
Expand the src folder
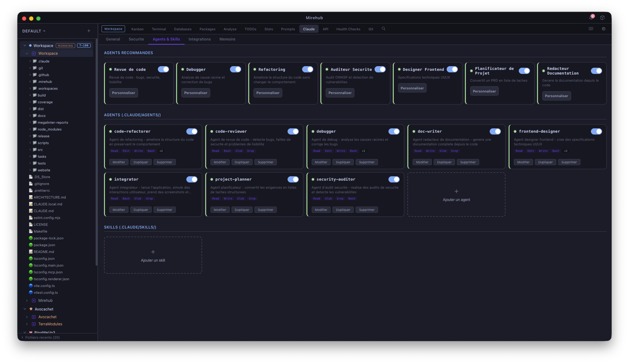click(40, 150)
